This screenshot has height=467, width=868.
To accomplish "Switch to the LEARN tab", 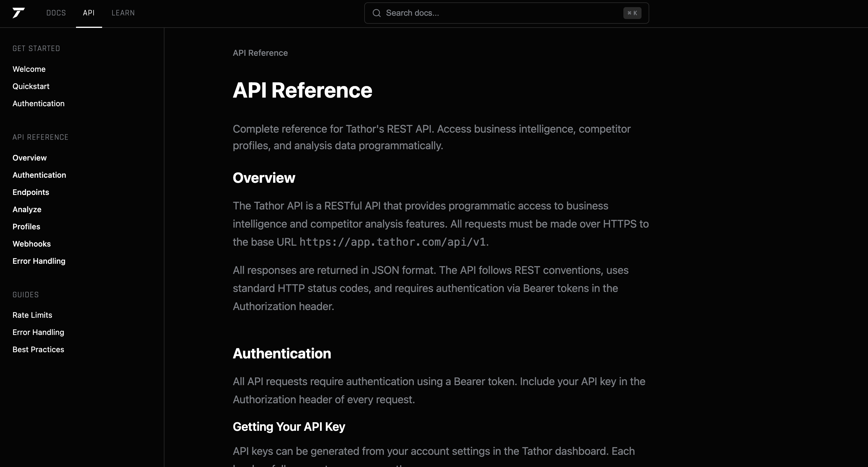I will (x=123, y=13).
